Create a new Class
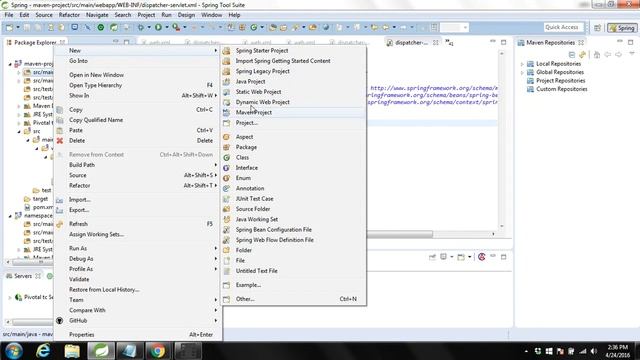Image resolution: width=640 pixels, height=360 pixels. point(293,158)
